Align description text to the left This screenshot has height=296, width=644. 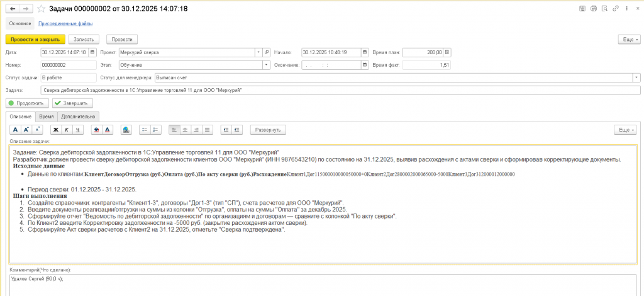click(x=174, y=130)
